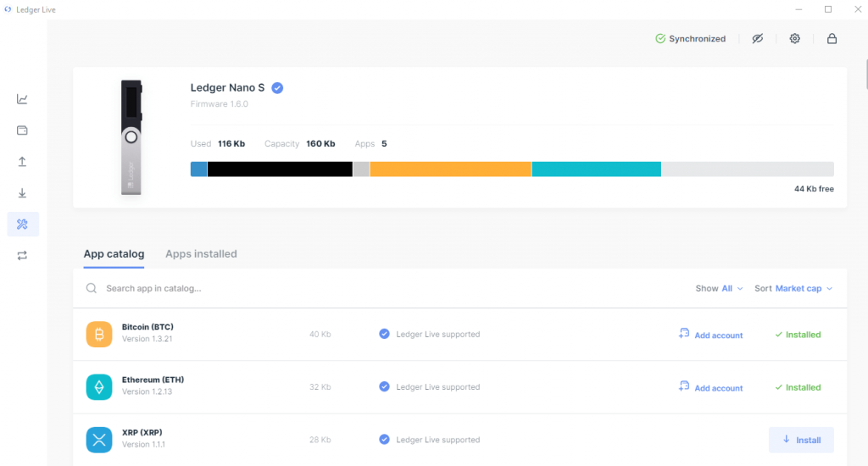
Task: Click the Bitcoin Installed checkmark status
Action: (x=798, y=335)
